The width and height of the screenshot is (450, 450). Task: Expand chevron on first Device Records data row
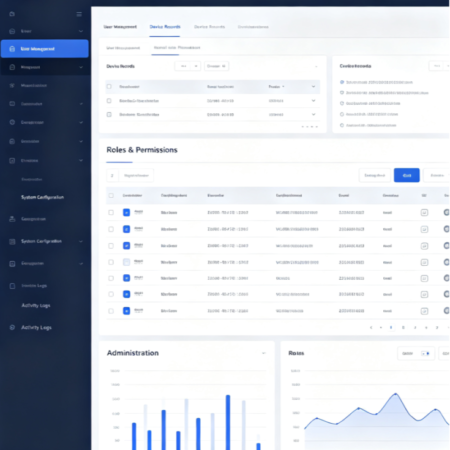click(x=313, y=101)
